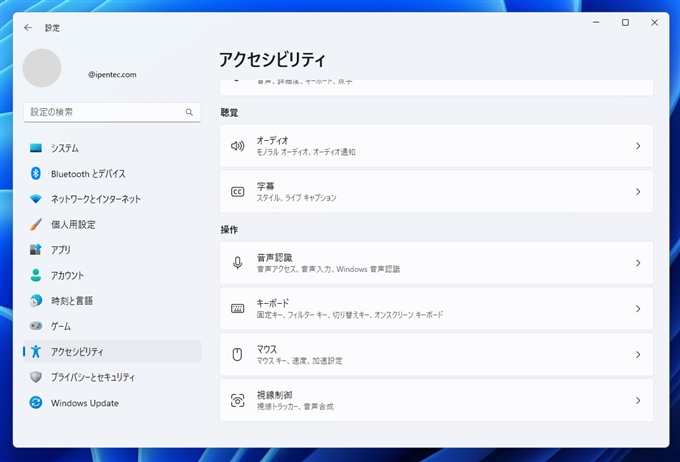Open the 字幕 captions card

[x=436, y=191]
